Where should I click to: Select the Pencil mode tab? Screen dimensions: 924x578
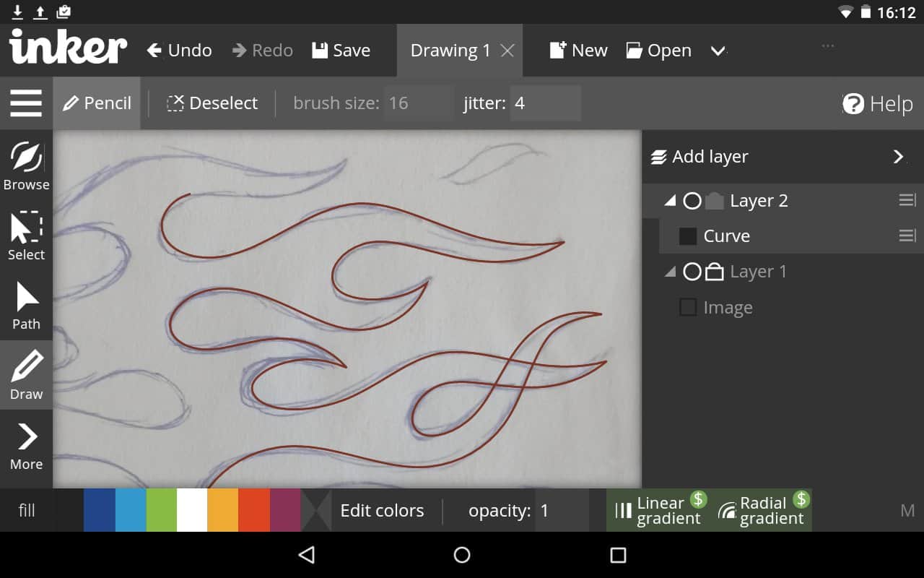[x=97, y=103]
